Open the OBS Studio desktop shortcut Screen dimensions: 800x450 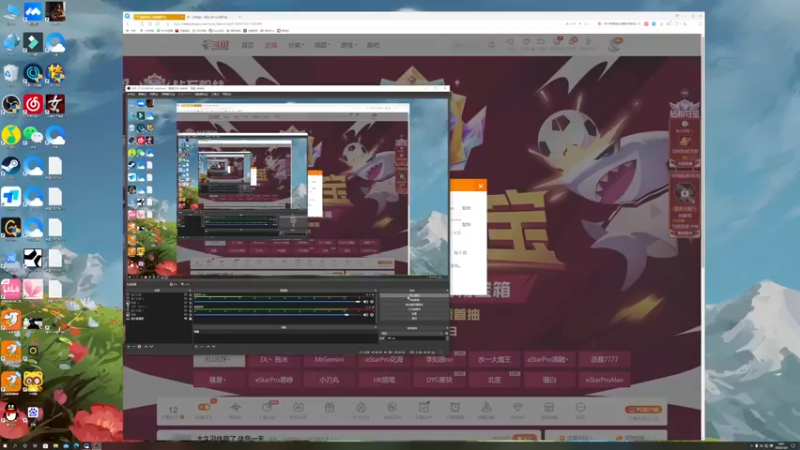[11, 105]
